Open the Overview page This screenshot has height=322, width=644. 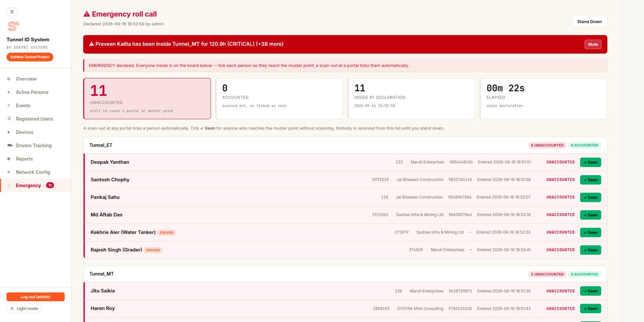click(35, 79)
